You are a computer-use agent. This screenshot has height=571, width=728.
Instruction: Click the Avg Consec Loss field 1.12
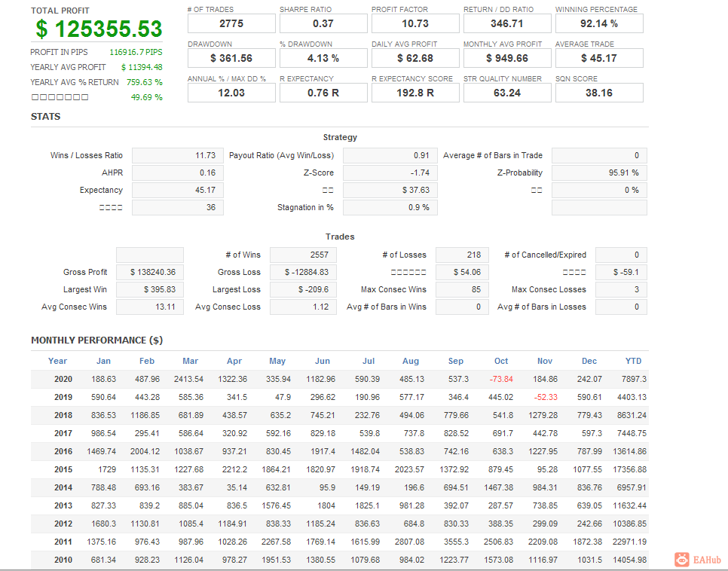[303, 307]
